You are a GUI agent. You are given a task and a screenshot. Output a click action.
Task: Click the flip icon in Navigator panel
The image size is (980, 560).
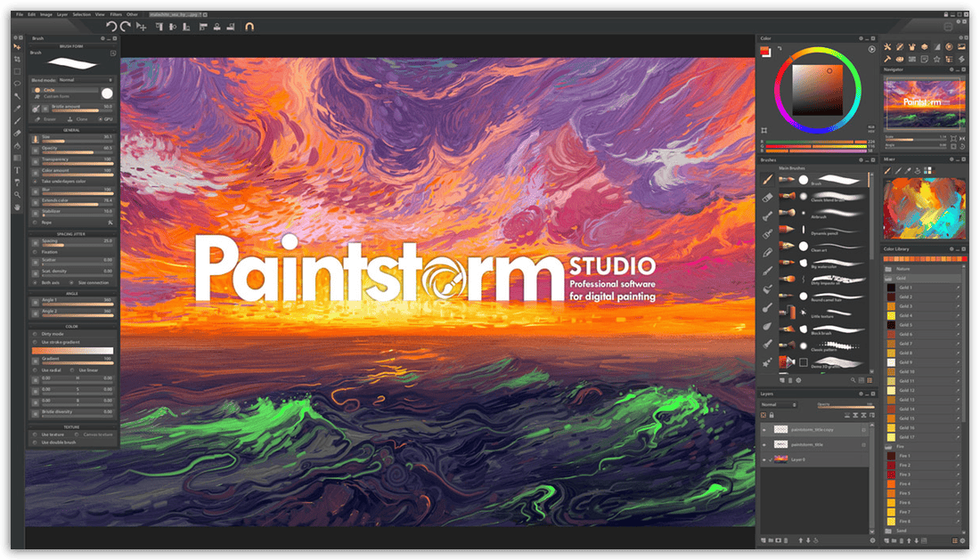point(962,138)
